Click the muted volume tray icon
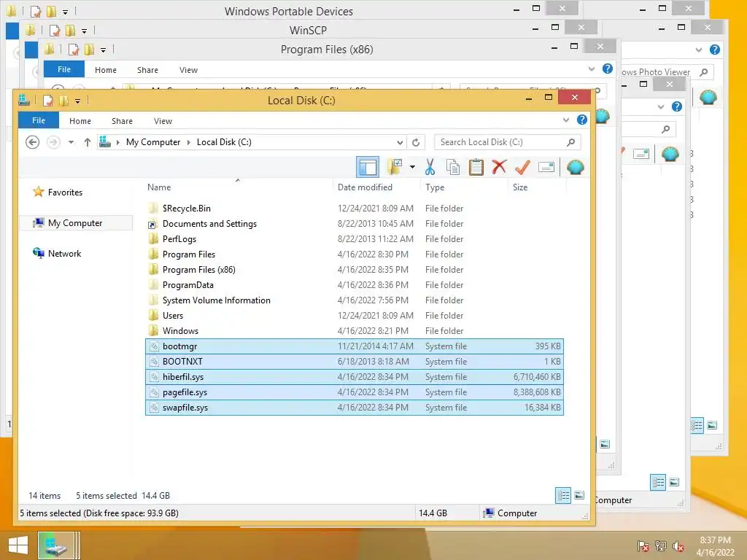This screenshot has width=747, height=560. [678, 546]
